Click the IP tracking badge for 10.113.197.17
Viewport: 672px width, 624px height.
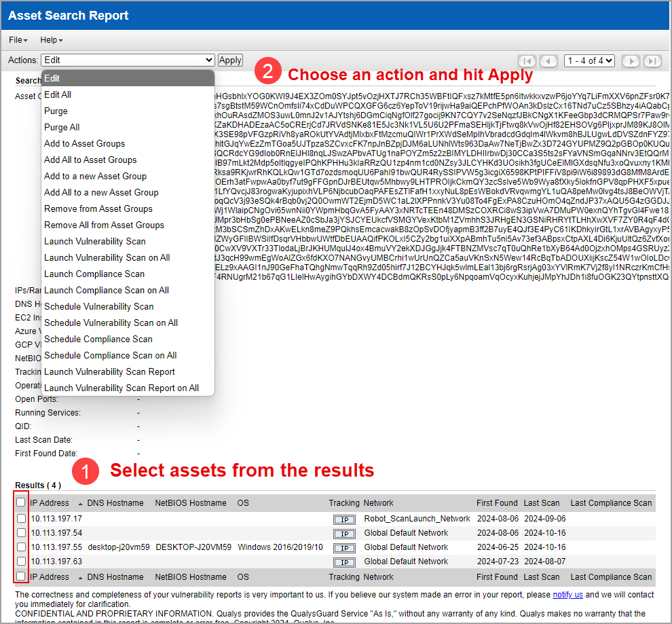point(344,519)
